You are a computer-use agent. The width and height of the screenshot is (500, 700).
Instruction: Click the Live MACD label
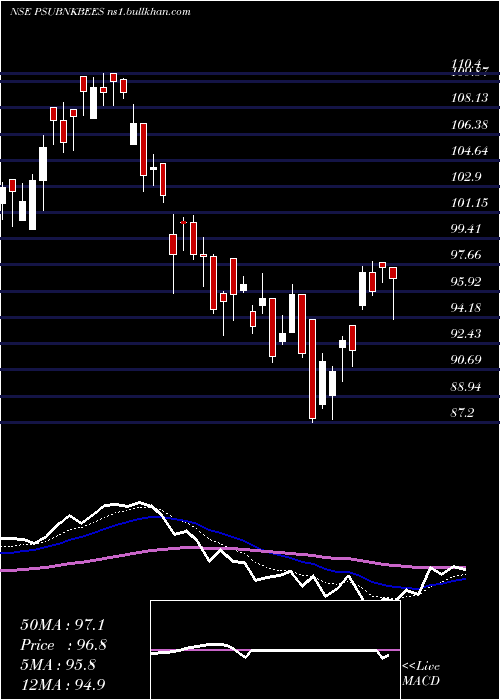click(421, 673)
